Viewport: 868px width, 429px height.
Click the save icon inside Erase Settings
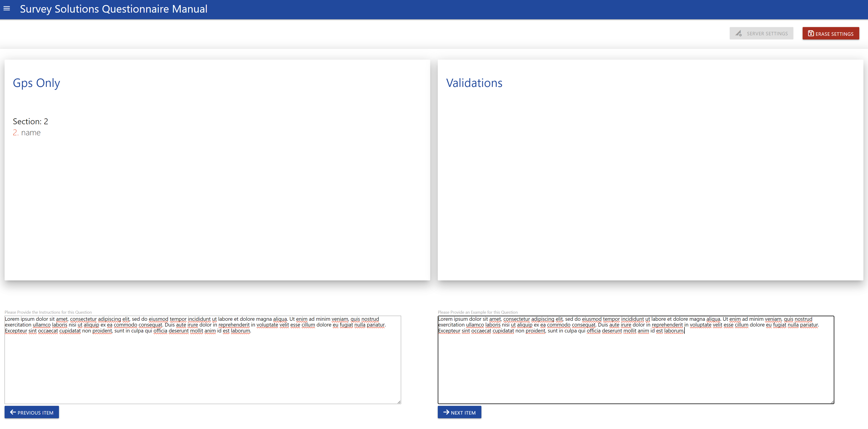coord(811,33)
